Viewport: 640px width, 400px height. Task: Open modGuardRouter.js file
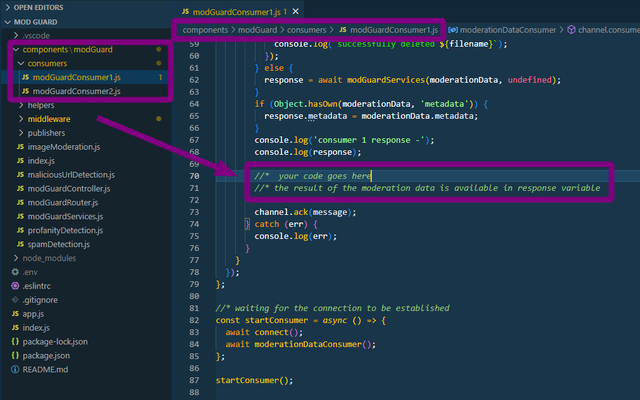click(62, 202)
